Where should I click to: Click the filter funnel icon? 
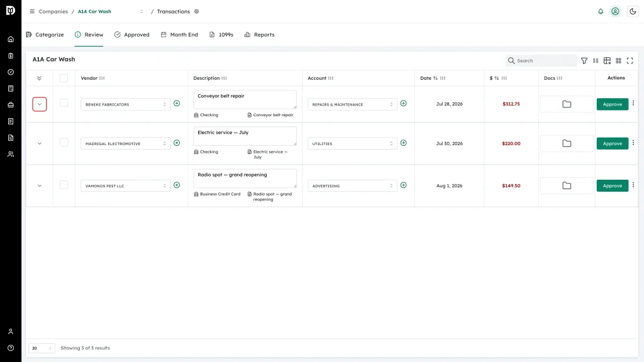584,61
